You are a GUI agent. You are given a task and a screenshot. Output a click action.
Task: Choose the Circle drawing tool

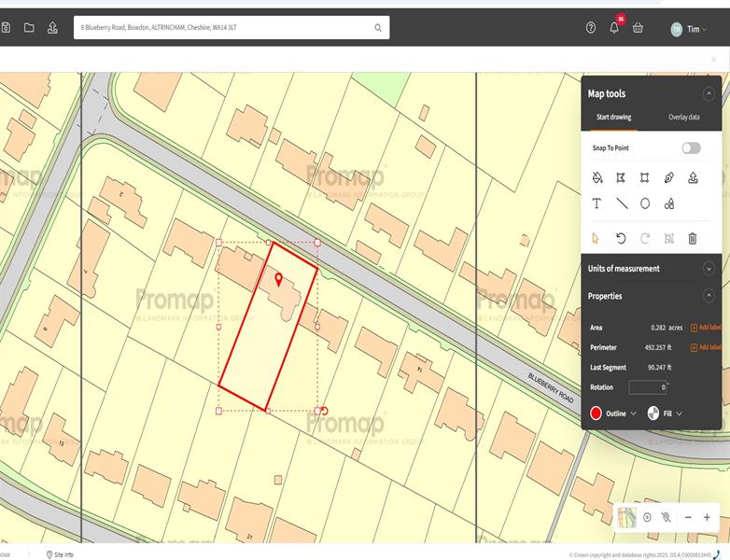645,203
